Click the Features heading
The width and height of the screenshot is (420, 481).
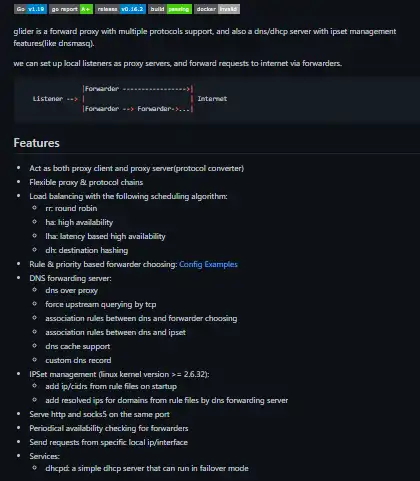37,143
